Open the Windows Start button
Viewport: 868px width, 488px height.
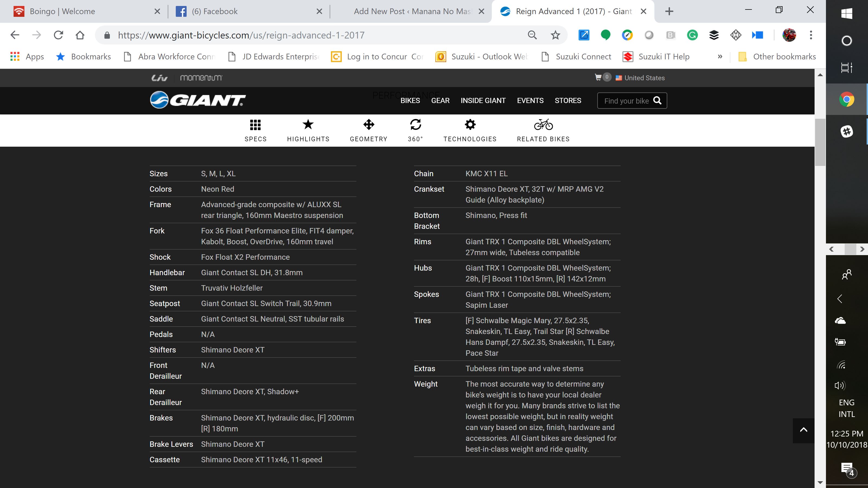pyautogui.click(x=846, y=14)
